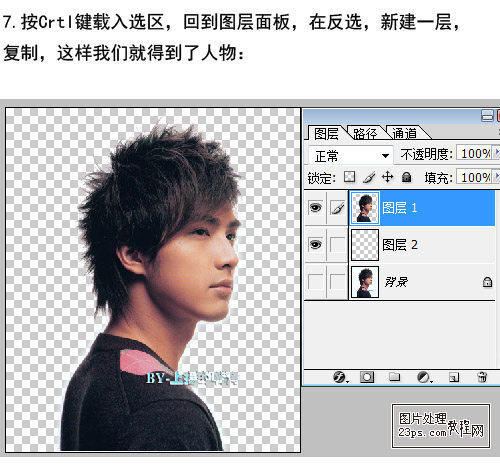
Task: Create a new layer group folder
Action: coord(395,377)
